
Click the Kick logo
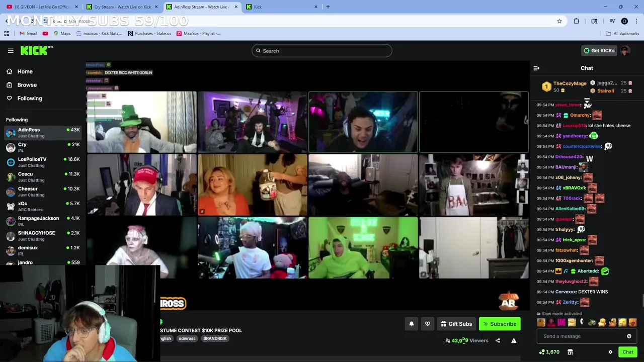pos(36,50)
